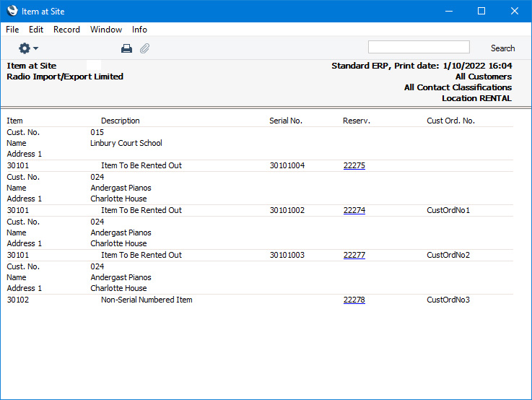Open the Window menu
Viewport: 532px width, 400px height.
(x=106, y=30)
